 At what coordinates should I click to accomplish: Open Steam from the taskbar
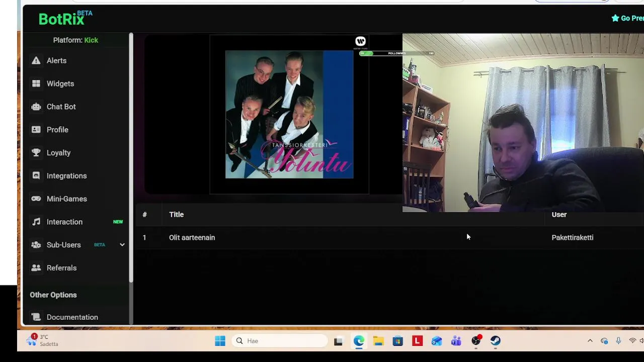pyautogui.click(x=496, y=341)
